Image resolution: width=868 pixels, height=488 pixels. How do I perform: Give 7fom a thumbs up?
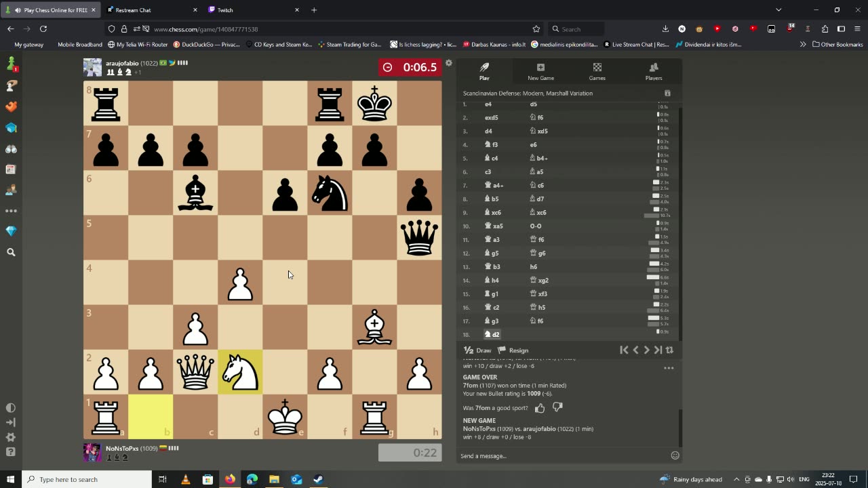click(540, 408)
